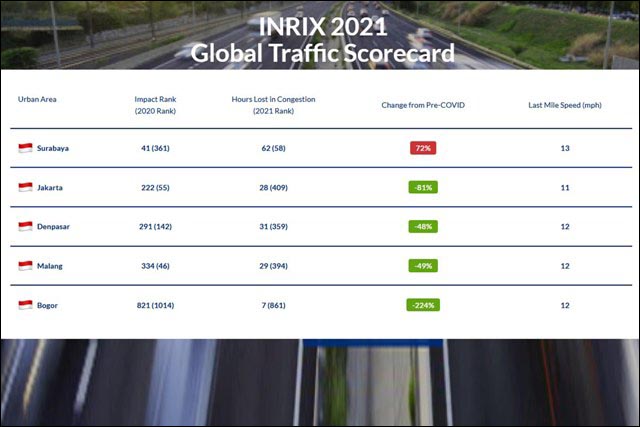The height and width of the screenshot is (427, 640).
Task: Click the flag icon next to Jakarta
Action: tap(25, 187)
